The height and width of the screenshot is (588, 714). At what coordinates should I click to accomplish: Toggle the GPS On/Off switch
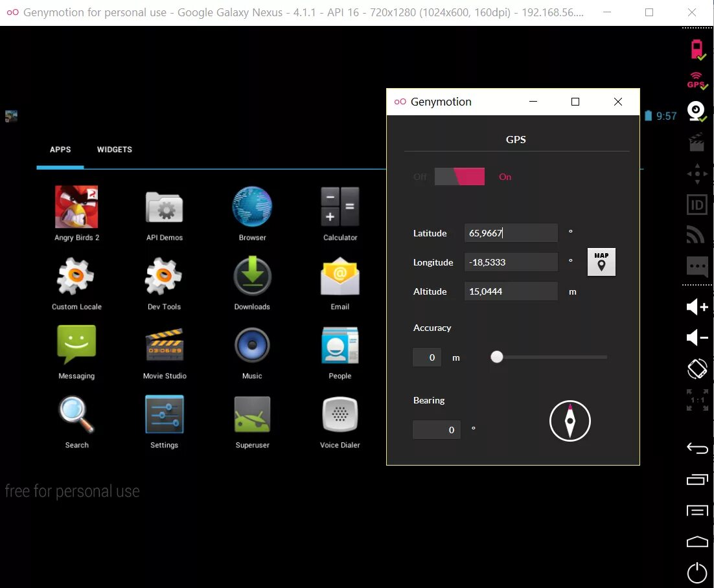[x=459, y=177]
